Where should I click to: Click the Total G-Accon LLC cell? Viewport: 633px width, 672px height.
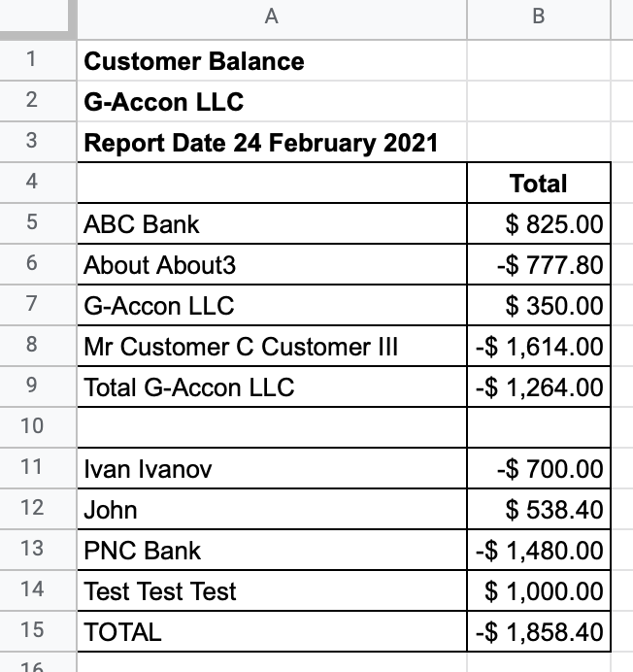(272, 386)
